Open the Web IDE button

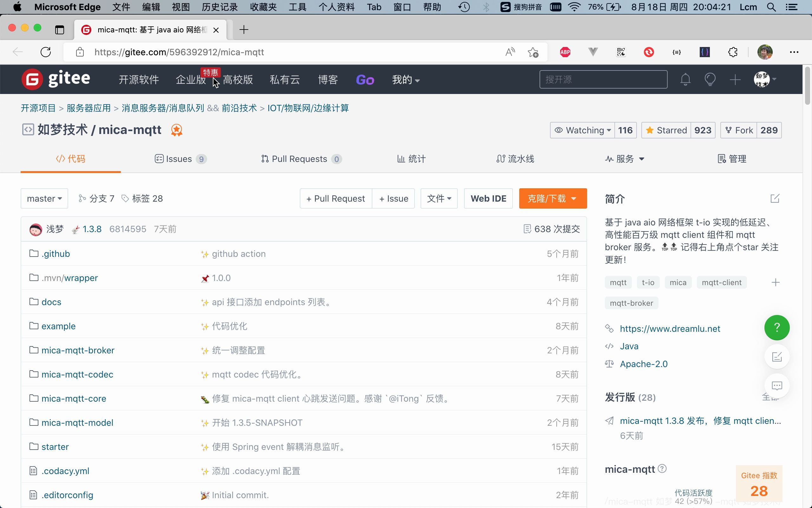point(488,198)
